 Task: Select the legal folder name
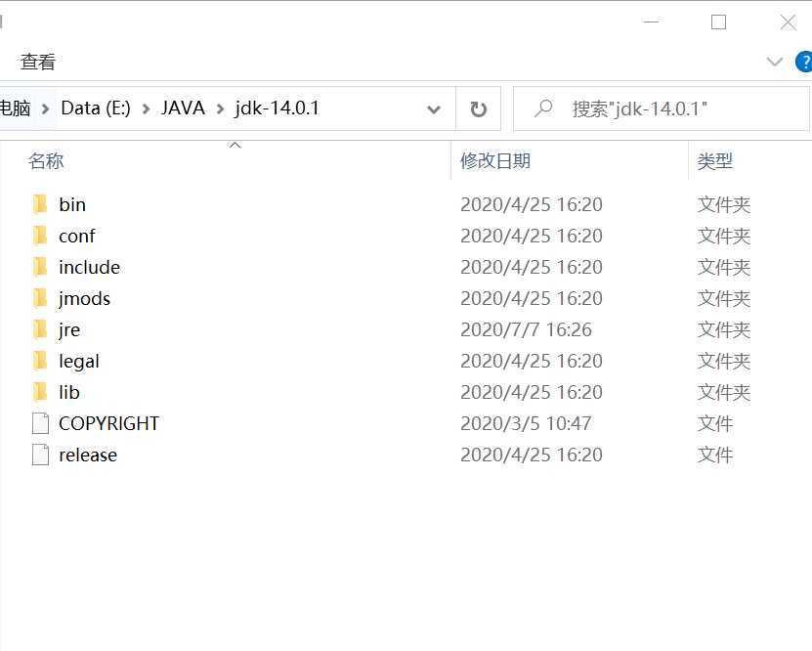(x=79, y=361)
